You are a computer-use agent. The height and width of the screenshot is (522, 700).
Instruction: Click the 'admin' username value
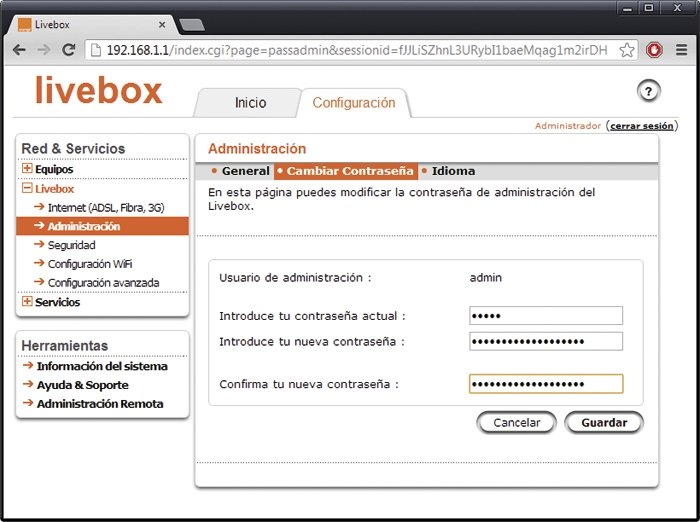pos(486,278)
